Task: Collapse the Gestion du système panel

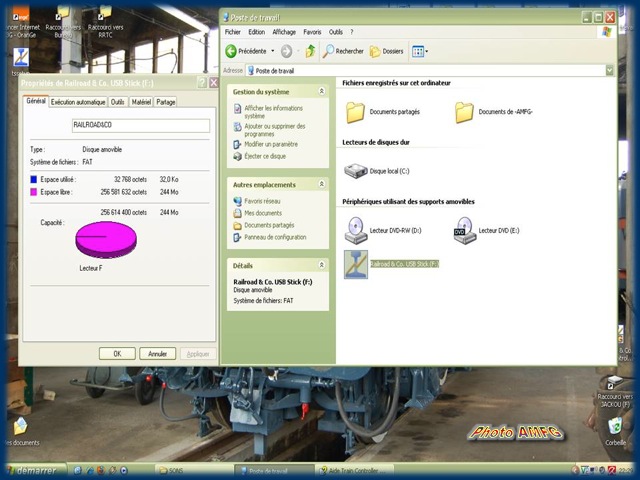Action: (x=321, y=92)
